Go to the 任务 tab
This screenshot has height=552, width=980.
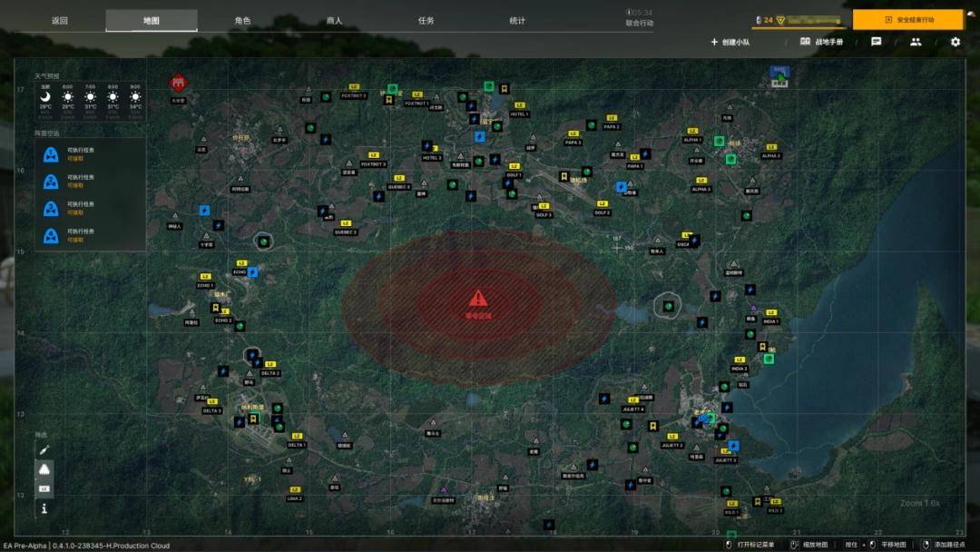tap(426, 20)
